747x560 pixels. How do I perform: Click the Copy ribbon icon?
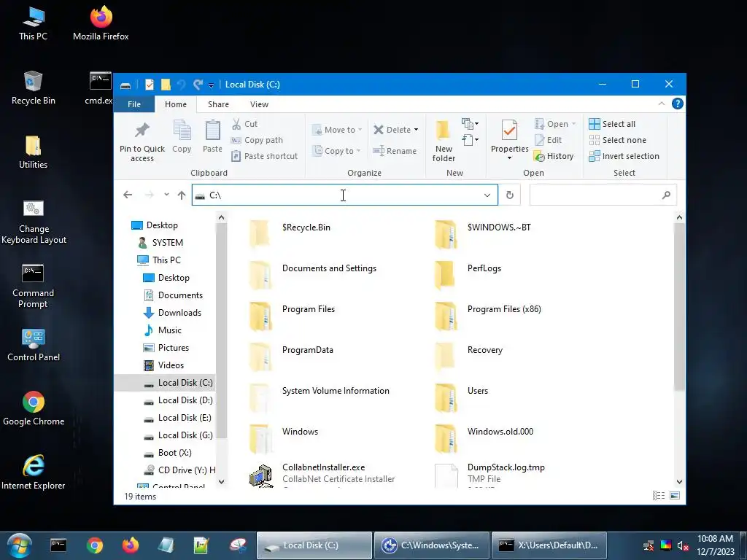point(182,131)
